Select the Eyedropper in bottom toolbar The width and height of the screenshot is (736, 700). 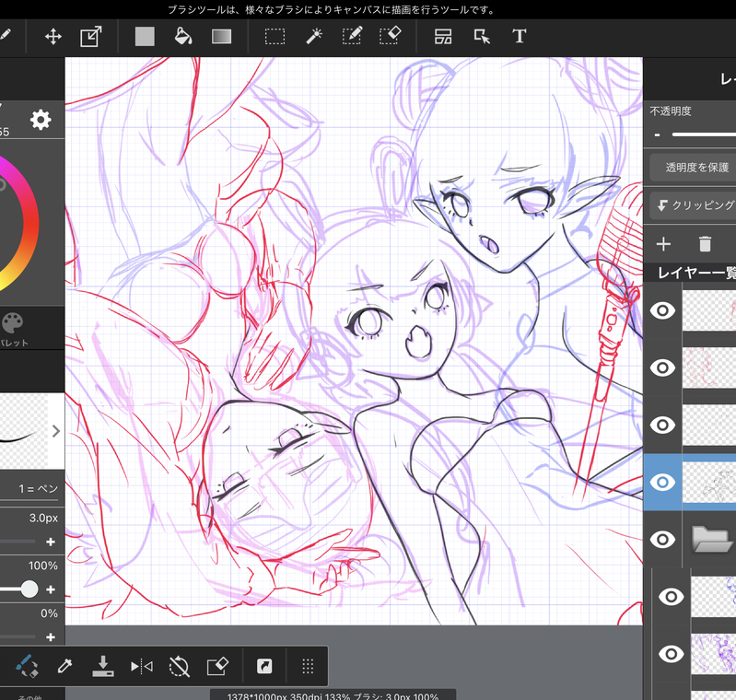(x=64, y=666)
